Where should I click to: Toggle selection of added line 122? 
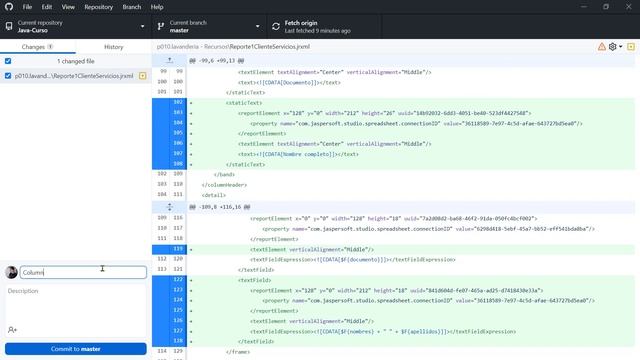169,280
